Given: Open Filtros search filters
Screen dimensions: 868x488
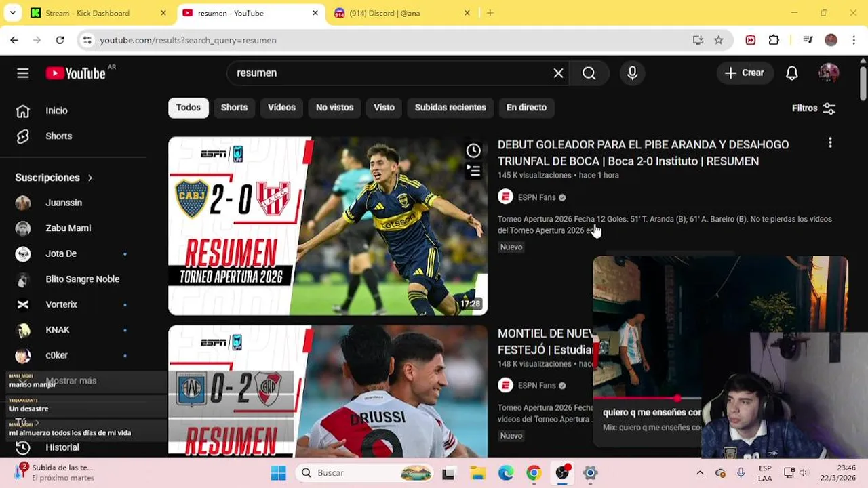Looking at the screenshot, I should pyautogui.click(x=814, y=108).
